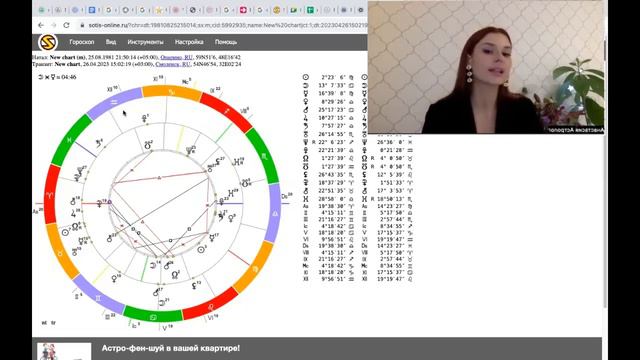
Task: Open the Вид menu
Action: 111,42
